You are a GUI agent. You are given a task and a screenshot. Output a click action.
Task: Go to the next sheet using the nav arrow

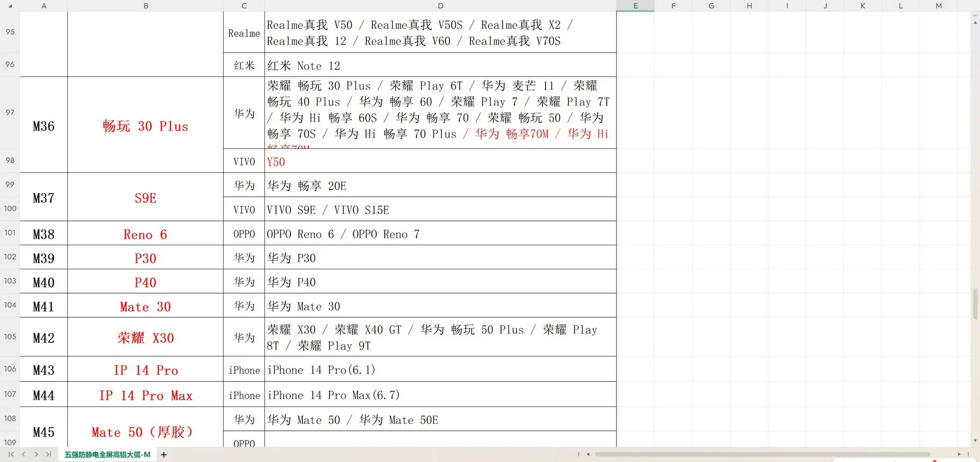click(36, 454)
